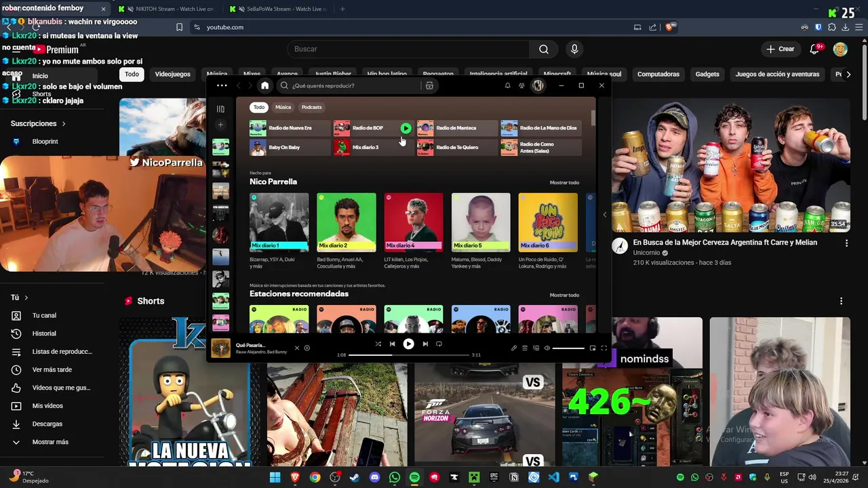The width and height of the screenshot is (868, 488).
Task: Open new browser tab with plus
Action: (x=342, y=9)
